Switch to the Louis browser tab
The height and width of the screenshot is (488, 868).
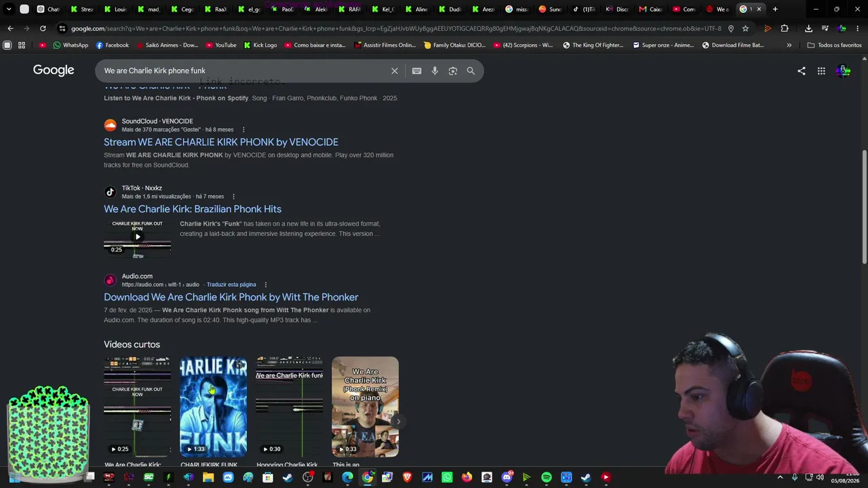(115, 9)
